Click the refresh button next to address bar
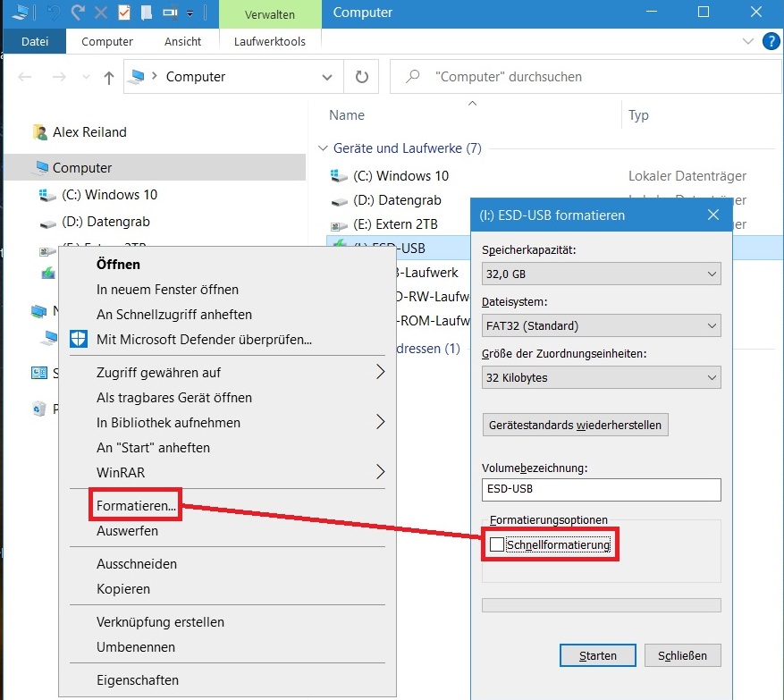The image size is (784, 700). pyautogui.click(x=361, y=77)
